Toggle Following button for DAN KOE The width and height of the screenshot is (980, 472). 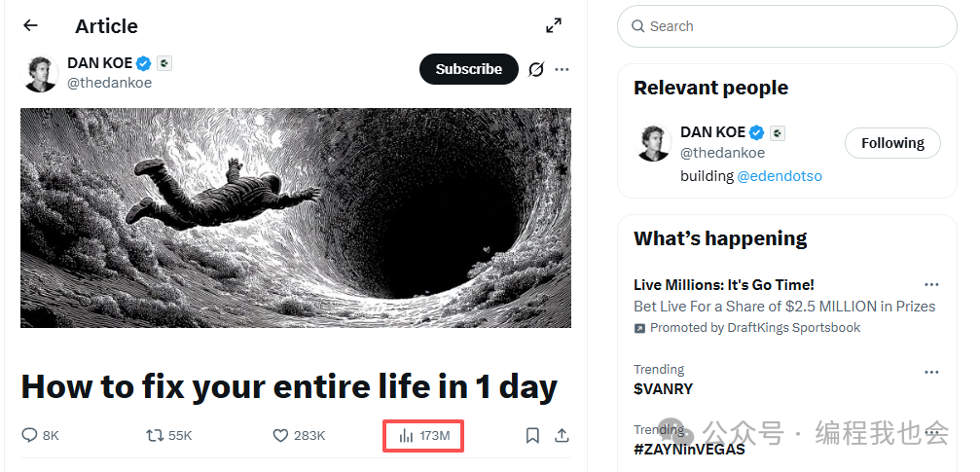click(x=891, y=143)
